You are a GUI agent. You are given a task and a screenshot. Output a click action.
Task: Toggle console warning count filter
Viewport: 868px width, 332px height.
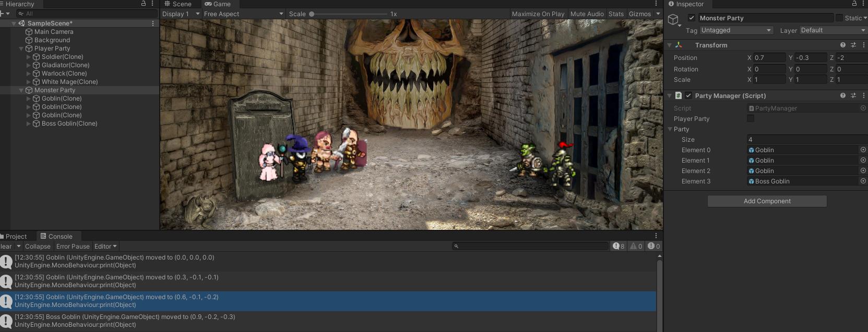[x=636, y=247]
